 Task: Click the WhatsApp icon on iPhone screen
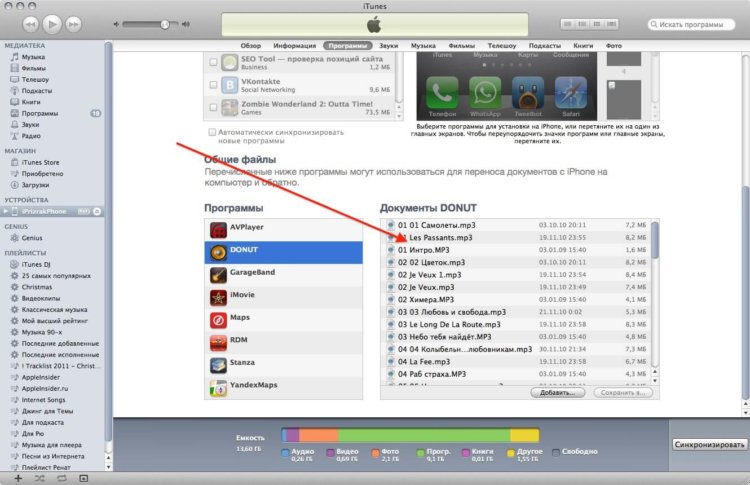point(485,92)
